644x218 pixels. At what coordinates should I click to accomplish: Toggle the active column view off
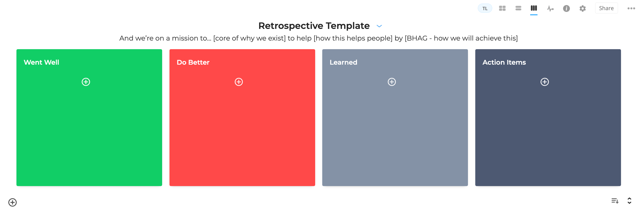[534, 8]
